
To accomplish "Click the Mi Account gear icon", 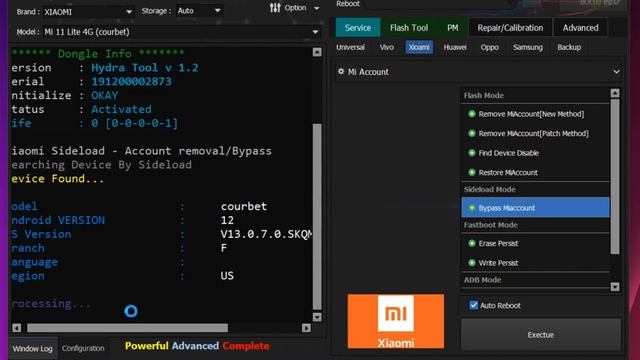I will [x=341, y=72].
